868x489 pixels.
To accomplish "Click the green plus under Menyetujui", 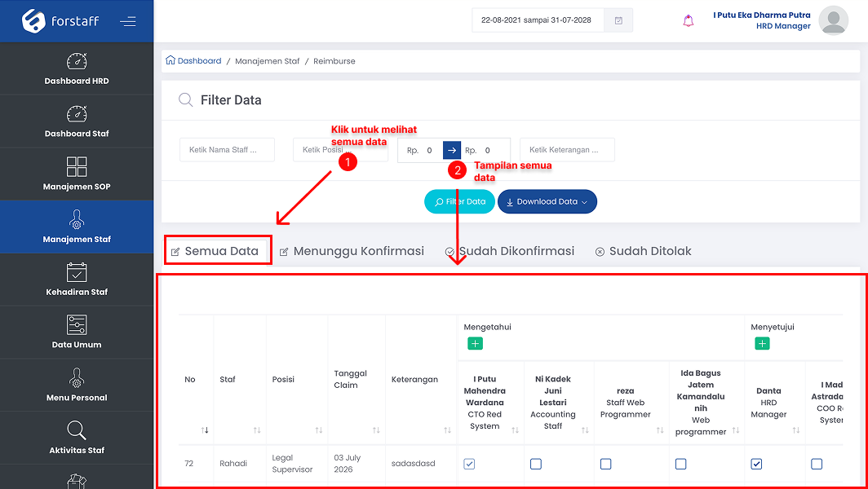I will tap(762, 343).
